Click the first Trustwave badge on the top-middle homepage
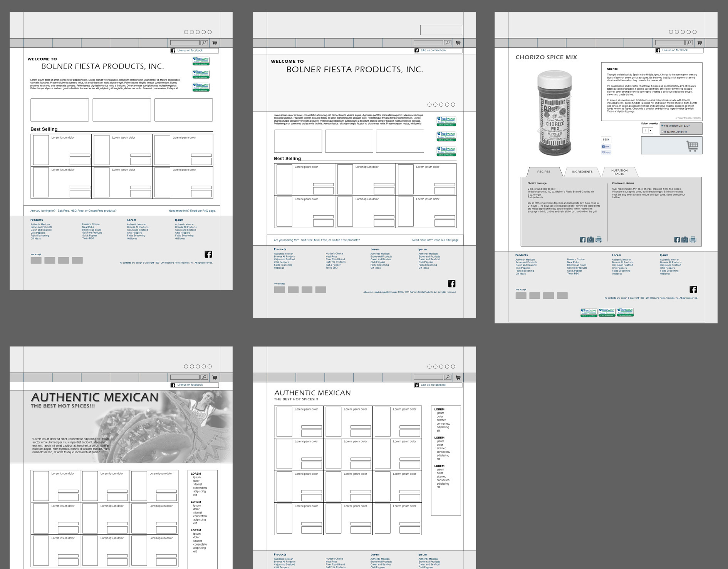The width and height of the screenshot is (728, 569). 446,121
